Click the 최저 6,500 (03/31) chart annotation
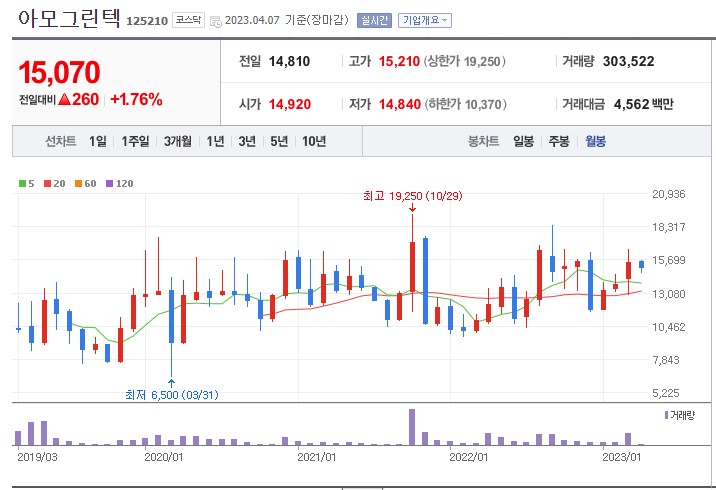This screenshot has height=490, width=716. (172, 395)
